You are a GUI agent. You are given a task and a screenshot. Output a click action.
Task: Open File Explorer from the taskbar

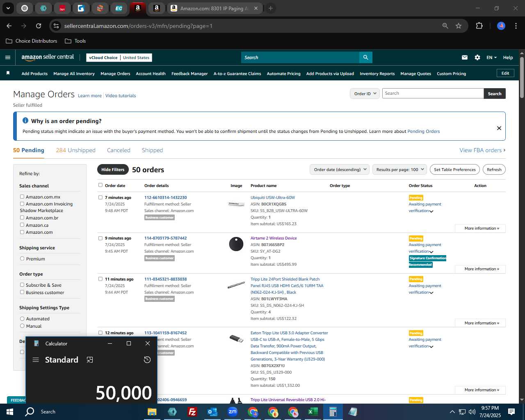(x=152, y=412)
